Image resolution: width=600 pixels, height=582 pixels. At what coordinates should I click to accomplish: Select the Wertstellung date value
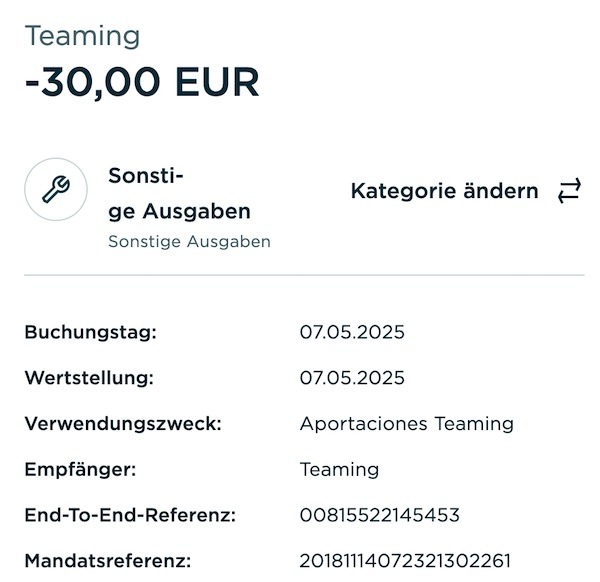(x=352, y=378)
